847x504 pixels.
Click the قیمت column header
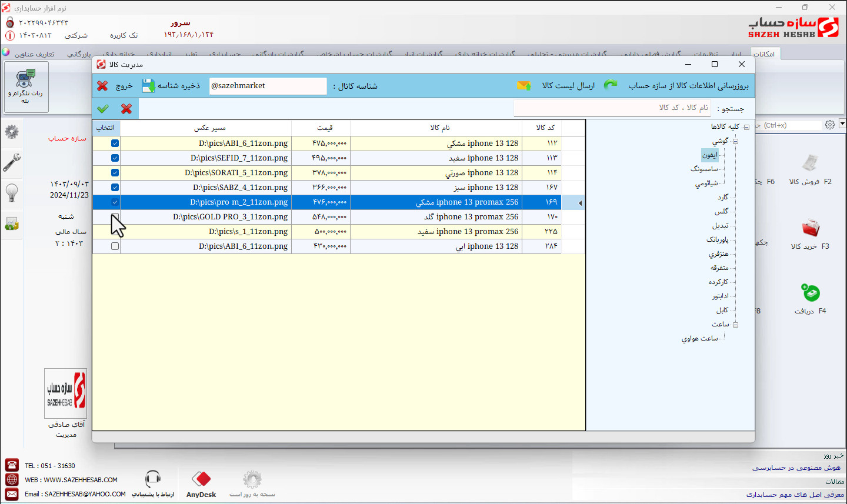point(325,128)
